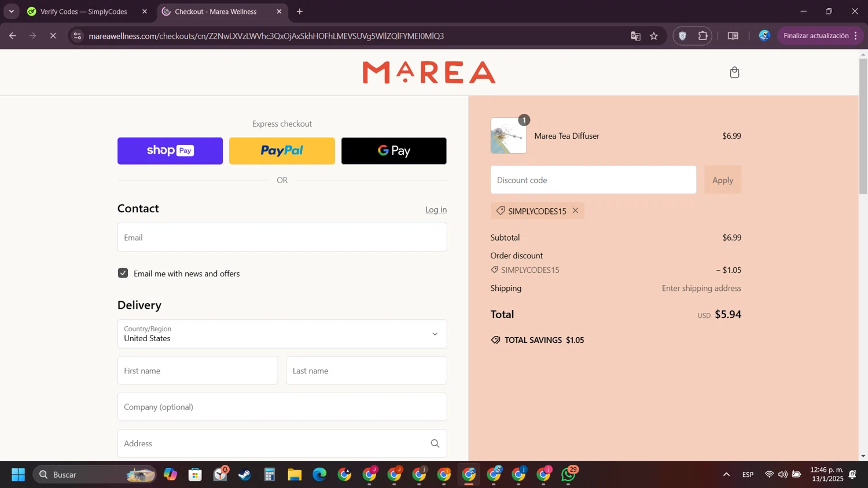Go back to the previous page
The width and height of the screenshot is (868, 488).
(13, 36)
